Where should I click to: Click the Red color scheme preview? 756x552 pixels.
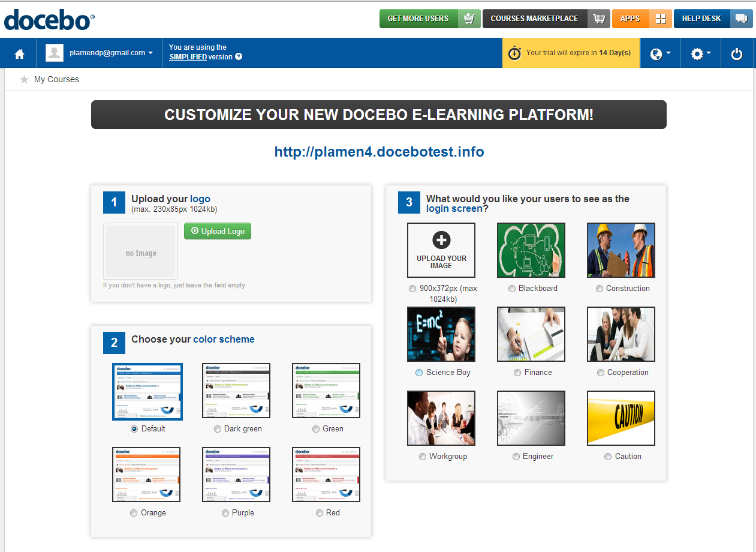[326, 475]
